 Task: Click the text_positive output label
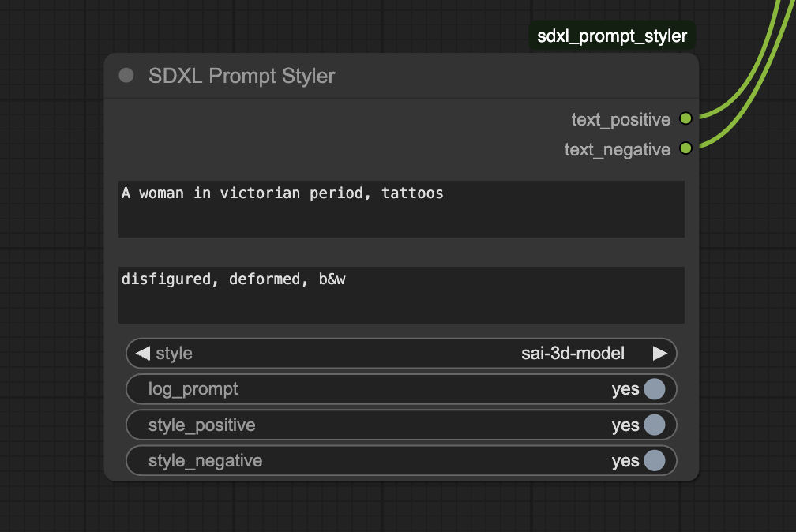pos(621,120)
